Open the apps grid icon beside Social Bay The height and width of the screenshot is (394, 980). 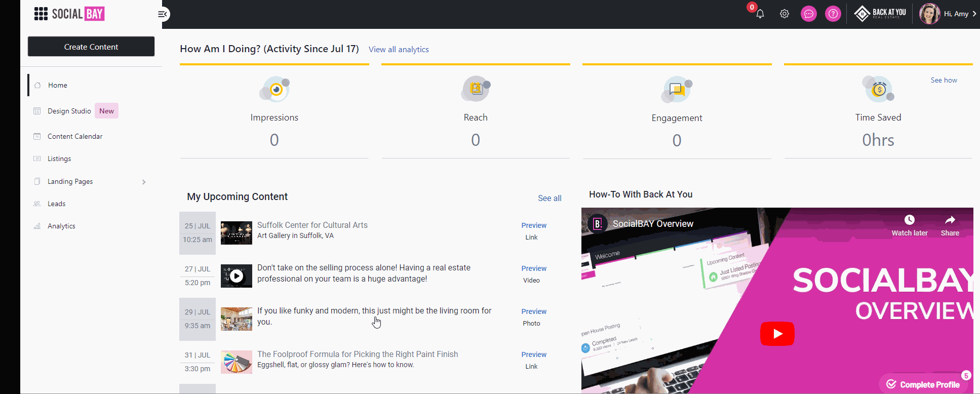point(41,14)
